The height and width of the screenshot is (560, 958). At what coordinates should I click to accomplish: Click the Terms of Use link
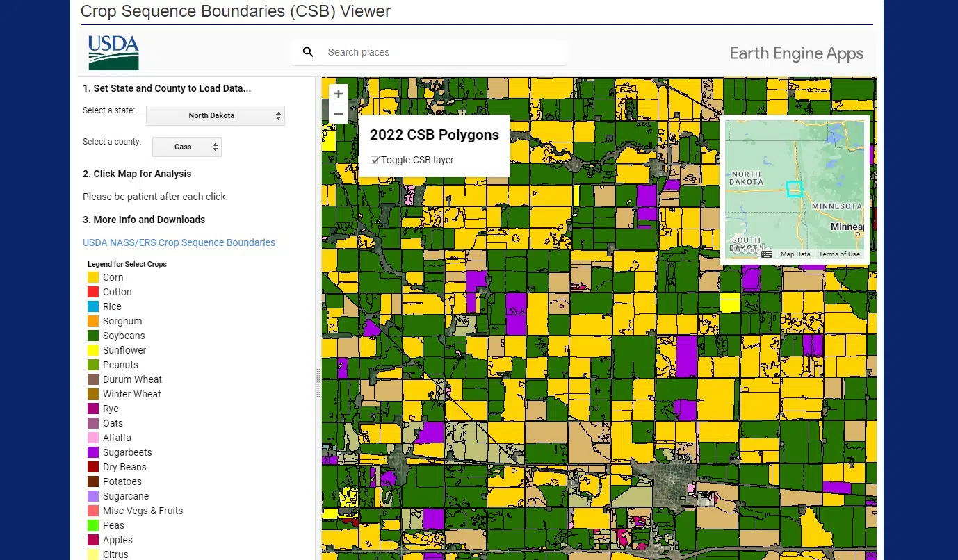pyautogui.click(x=839, y=254)
